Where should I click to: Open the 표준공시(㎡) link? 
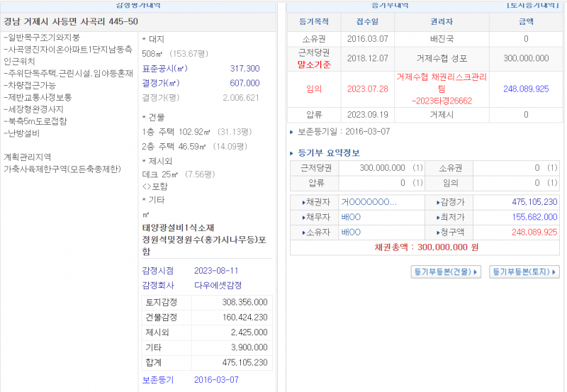[165, 68]
